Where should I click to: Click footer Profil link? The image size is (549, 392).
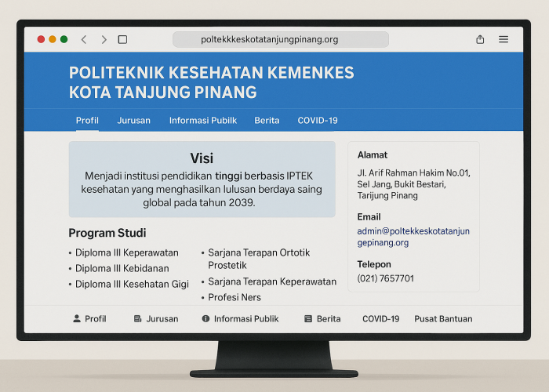[95, 318]
